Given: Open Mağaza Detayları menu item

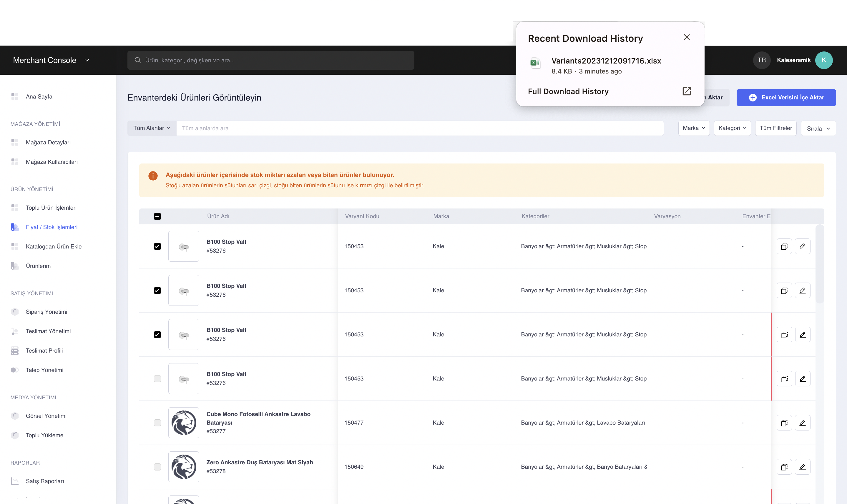Looking at the screenshot, I should tap(48, 142).
